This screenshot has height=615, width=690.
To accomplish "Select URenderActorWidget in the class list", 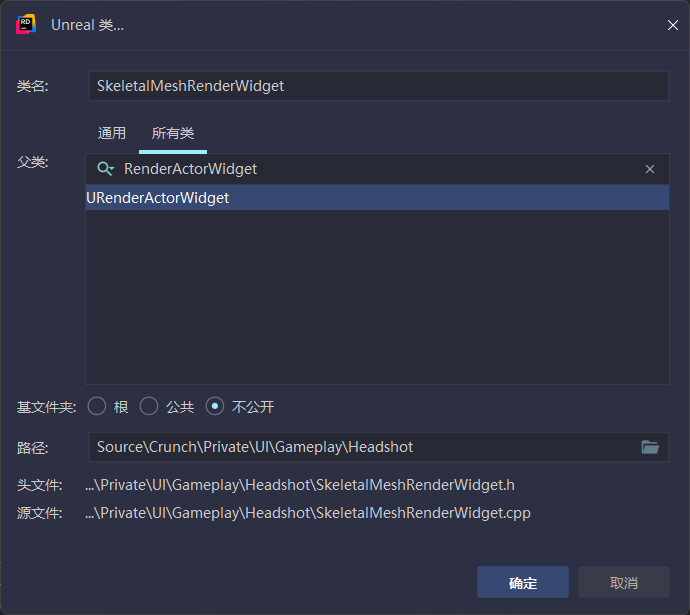I will click(378, 198).
